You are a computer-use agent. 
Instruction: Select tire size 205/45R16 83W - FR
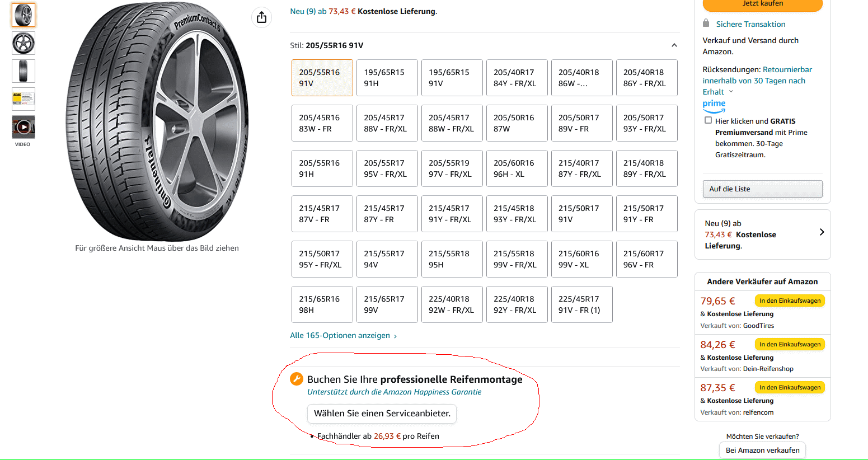click(322, 123)
